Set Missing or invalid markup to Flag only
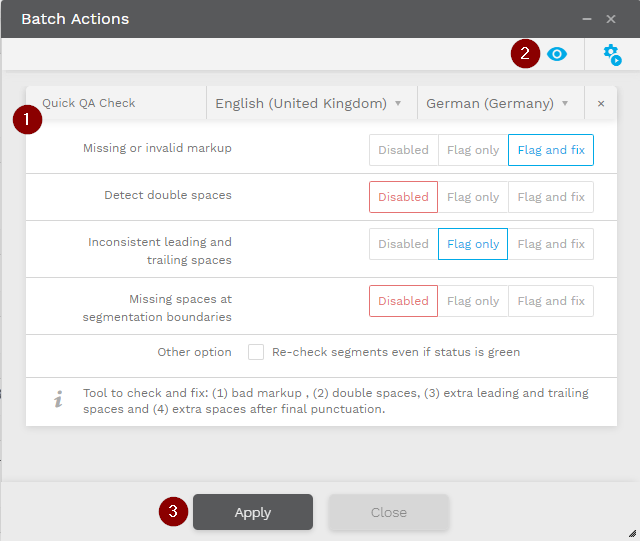Image resolution: width=640 pixels, height=541 pixels. point(473,150)
